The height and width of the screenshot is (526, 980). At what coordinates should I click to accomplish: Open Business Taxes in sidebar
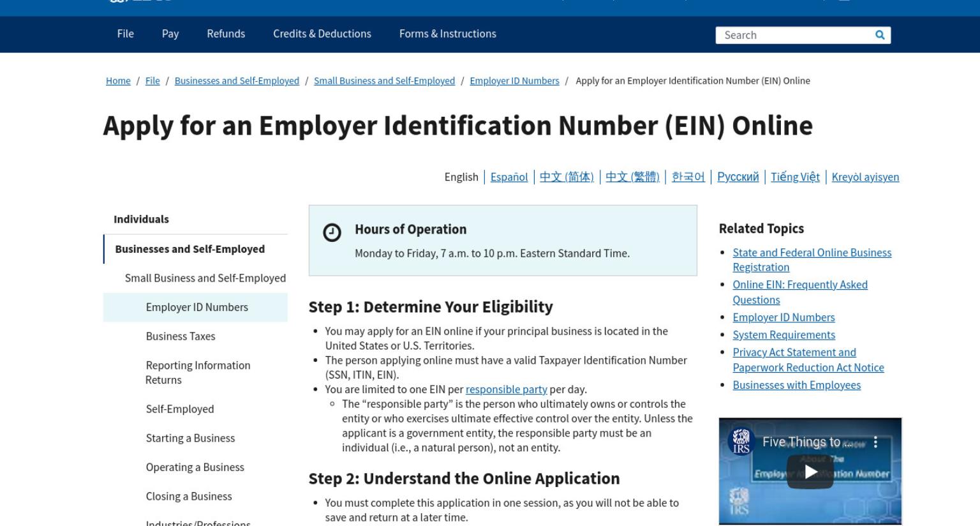click(x=181, y=336)
